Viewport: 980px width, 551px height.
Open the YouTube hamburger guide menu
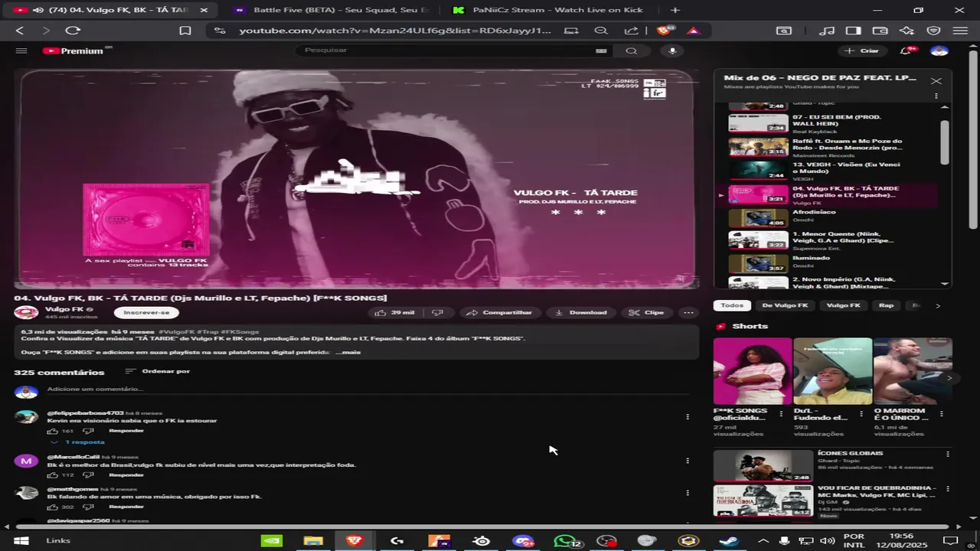[21, 51]
